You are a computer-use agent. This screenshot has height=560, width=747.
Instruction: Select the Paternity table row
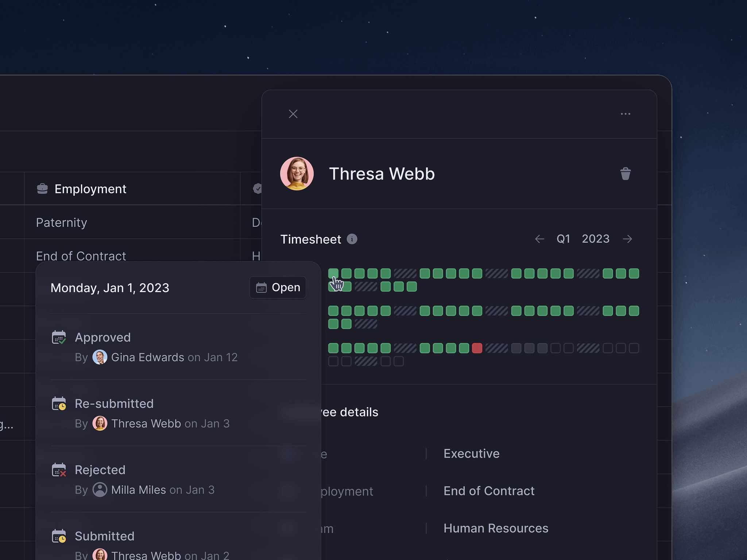click(61, 222)
